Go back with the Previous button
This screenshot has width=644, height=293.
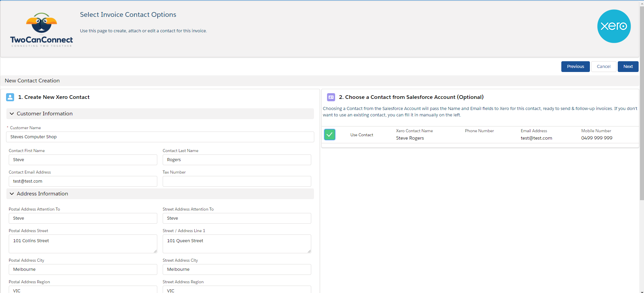pyautogui.click(x=575, y=67)
